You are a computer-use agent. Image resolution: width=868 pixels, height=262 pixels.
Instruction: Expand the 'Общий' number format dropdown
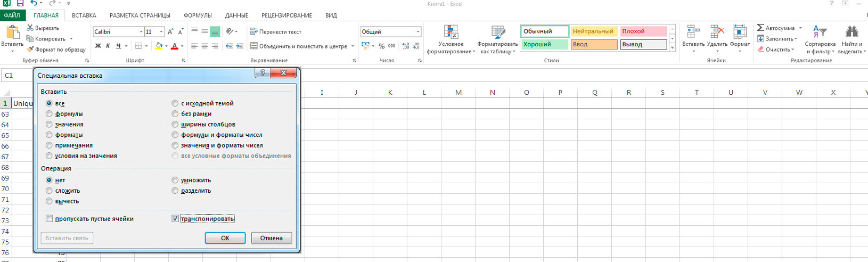[x=417, y=32]
